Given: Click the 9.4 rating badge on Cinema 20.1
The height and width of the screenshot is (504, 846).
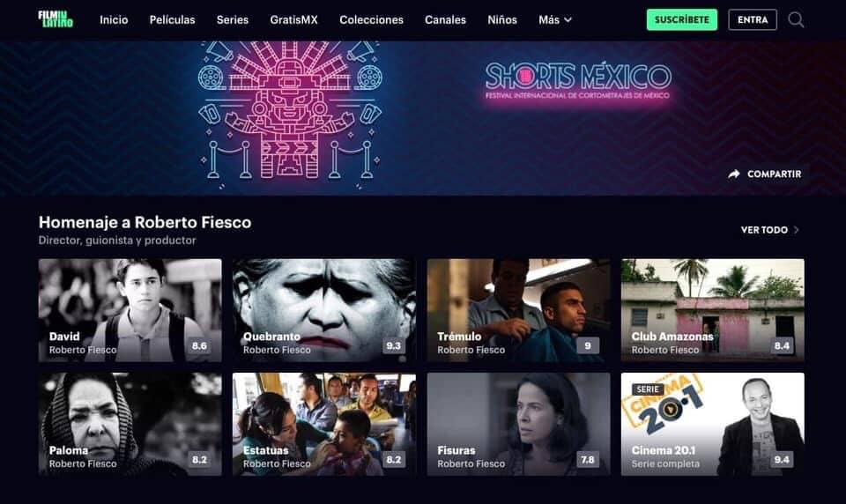Looking at the screenshot, I should [x=782, y=460].
